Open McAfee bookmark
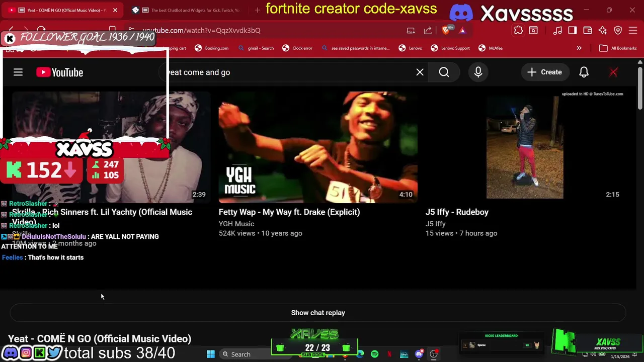 point(491,48)
